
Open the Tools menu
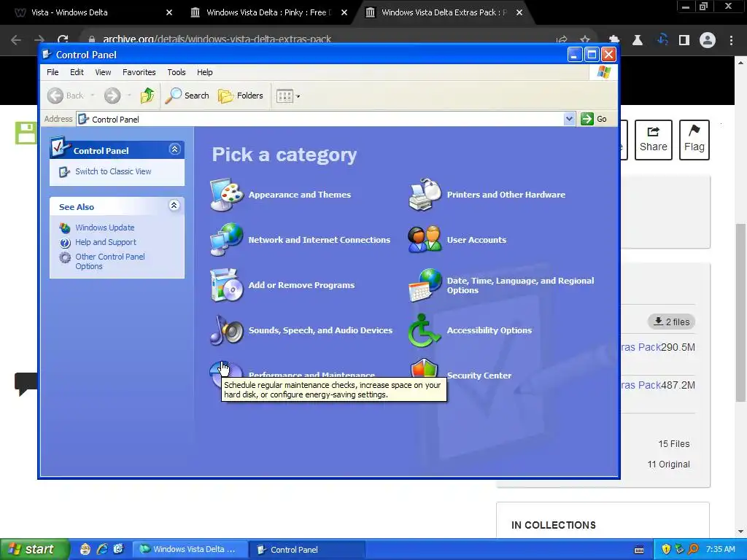(177, 72)
